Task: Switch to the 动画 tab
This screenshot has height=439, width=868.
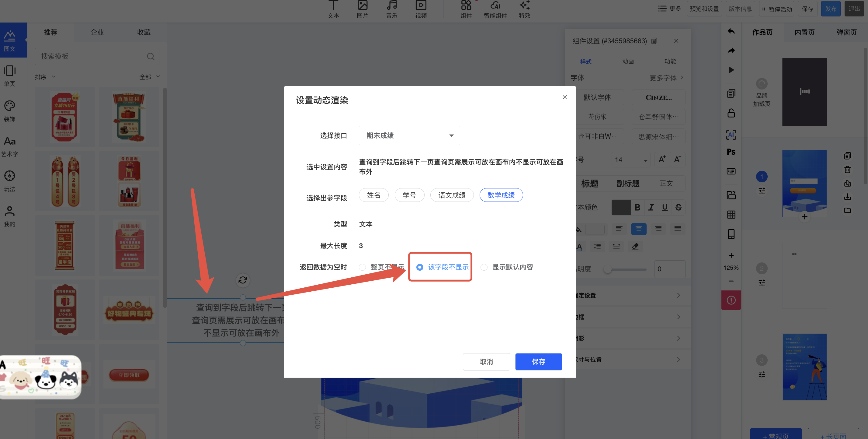Action: tap(628, 61)
